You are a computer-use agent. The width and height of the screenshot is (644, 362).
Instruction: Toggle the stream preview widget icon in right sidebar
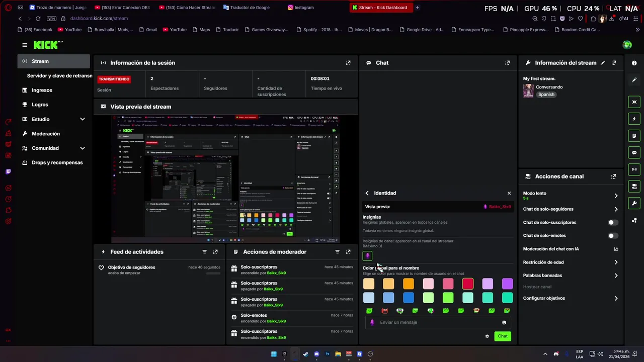click(x=634, y=102)
